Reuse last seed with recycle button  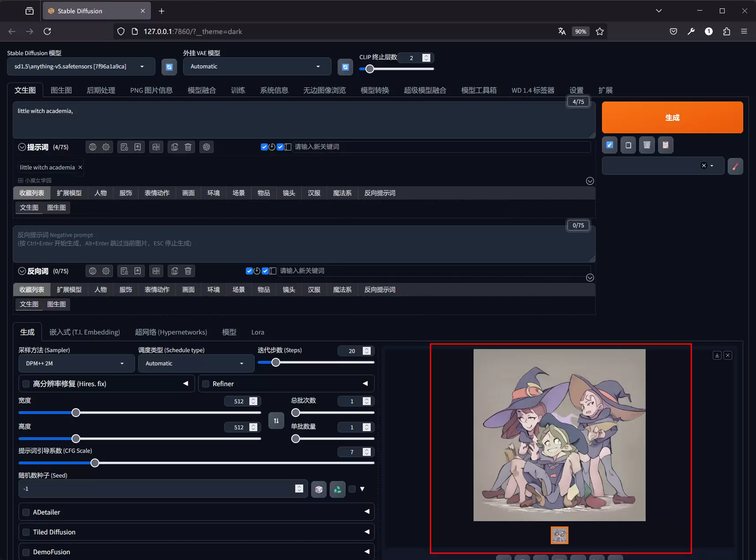pos(338,489)
